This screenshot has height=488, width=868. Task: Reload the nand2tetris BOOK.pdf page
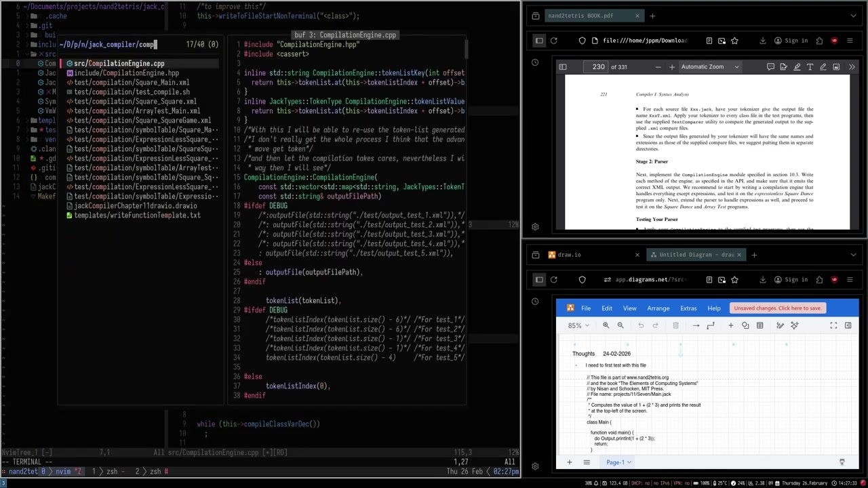[x=553, y=41]
